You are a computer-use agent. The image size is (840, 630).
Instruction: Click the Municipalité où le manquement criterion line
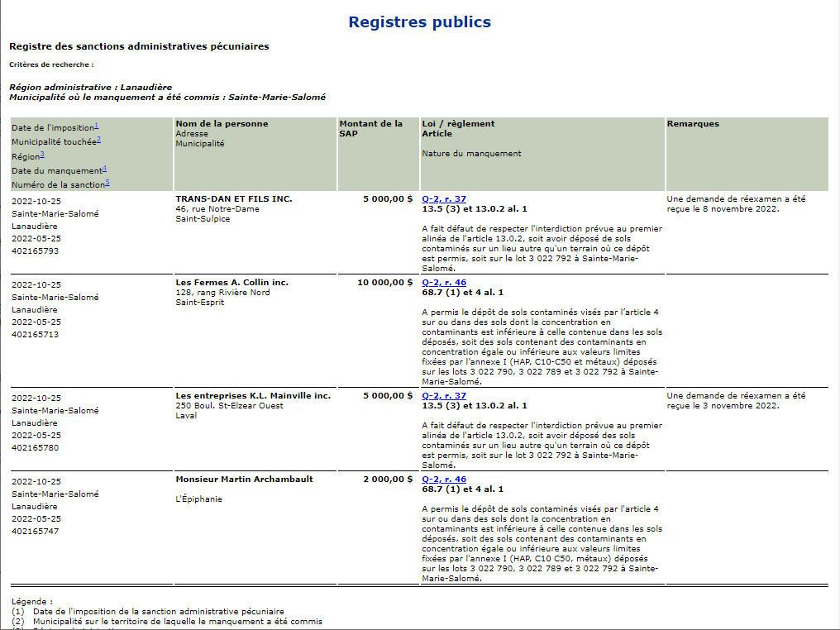(x=167, y=98)
